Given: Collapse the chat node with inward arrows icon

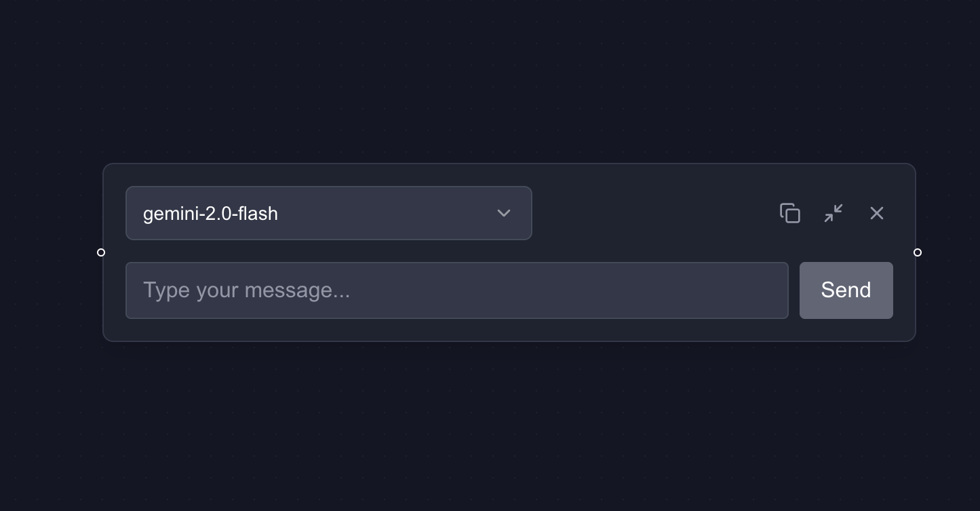Looking at the screenshot, I should tap(834, 213).
